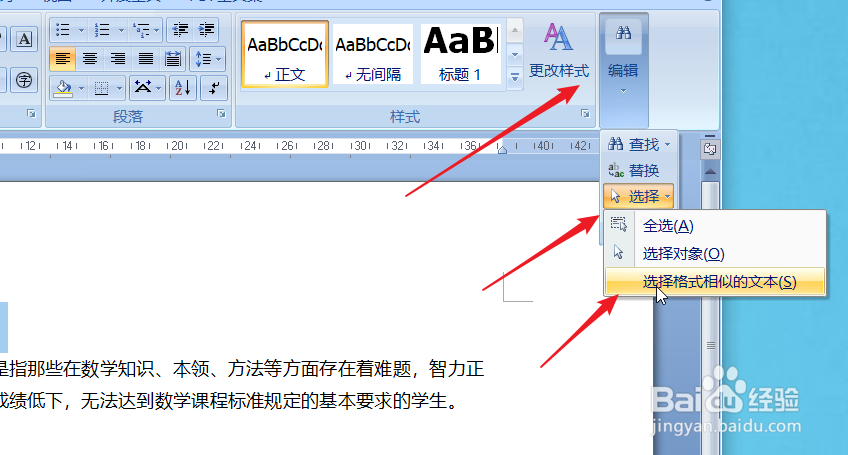Decrease paragraph indent
Viewport: 848px width, 455px height.
point(180,30)
